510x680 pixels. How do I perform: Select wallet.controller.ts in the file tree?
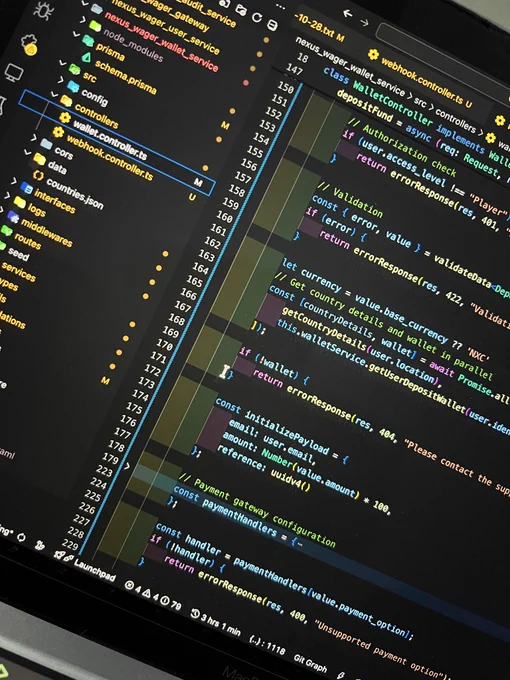pyautogui.click(x=117, y=142)
